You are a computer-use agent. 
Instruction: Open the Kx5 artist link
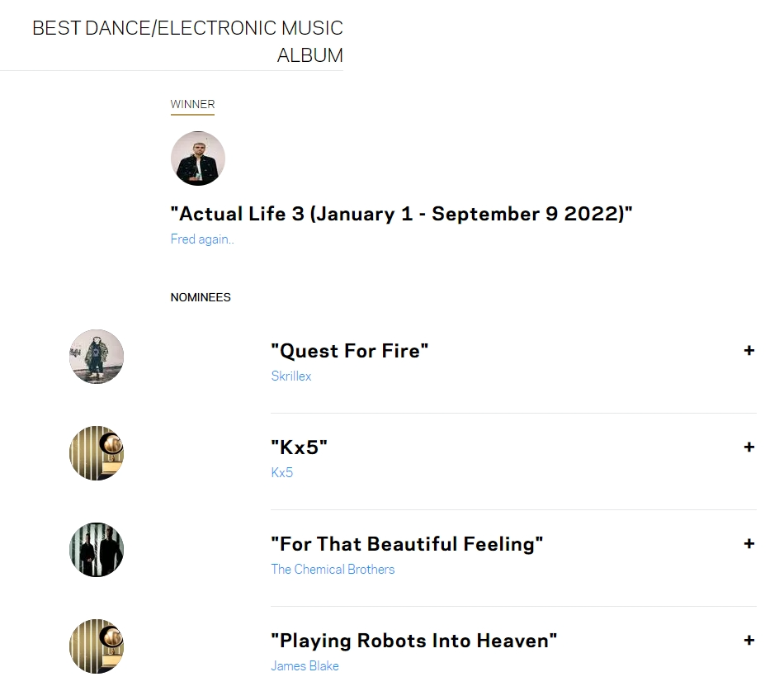pyautogui.click(x=282, y=472)
